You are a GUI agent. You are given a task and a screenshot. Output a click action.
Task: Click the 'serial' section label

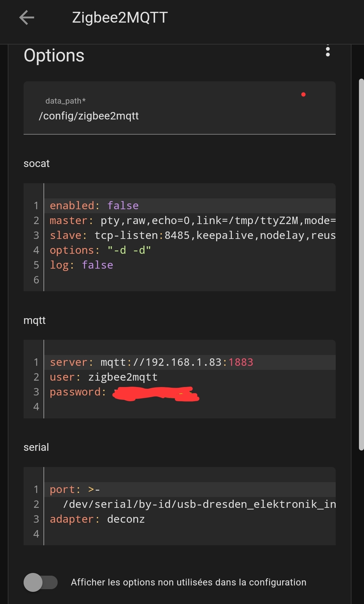(x=36, y=447)
